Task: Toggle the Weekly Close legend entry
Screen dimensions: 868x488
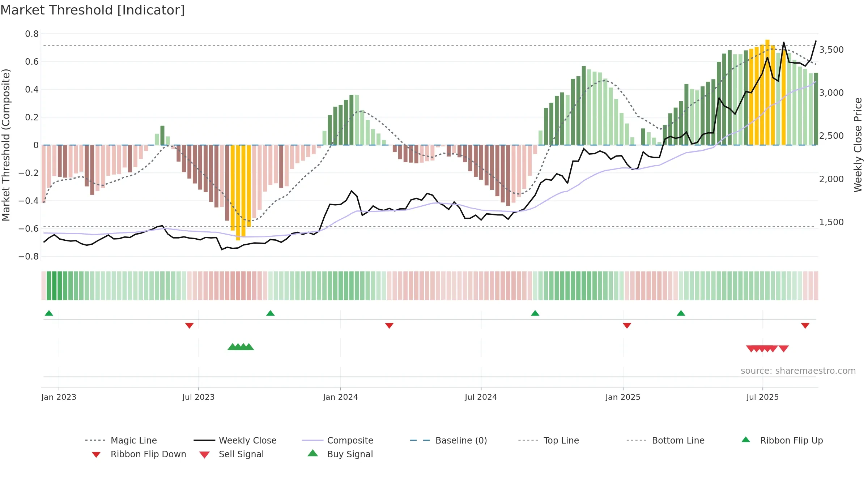Action: tap(235, 440)
